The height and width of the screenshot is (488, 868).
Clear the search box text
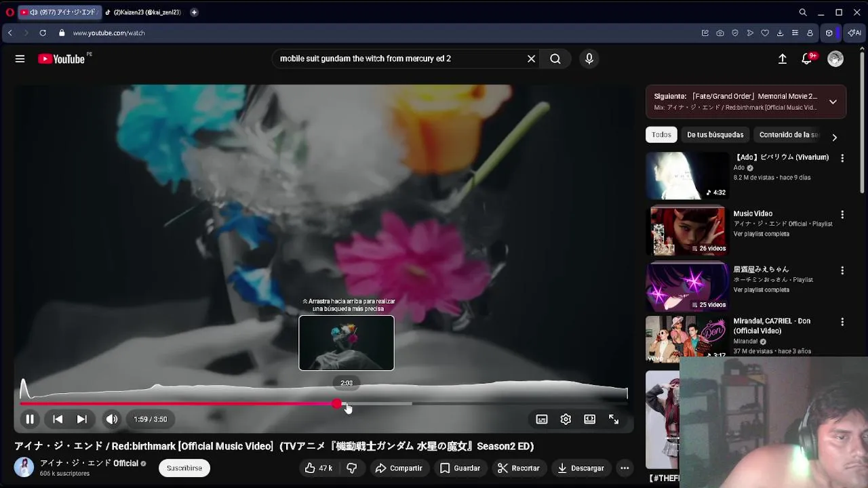531,59
